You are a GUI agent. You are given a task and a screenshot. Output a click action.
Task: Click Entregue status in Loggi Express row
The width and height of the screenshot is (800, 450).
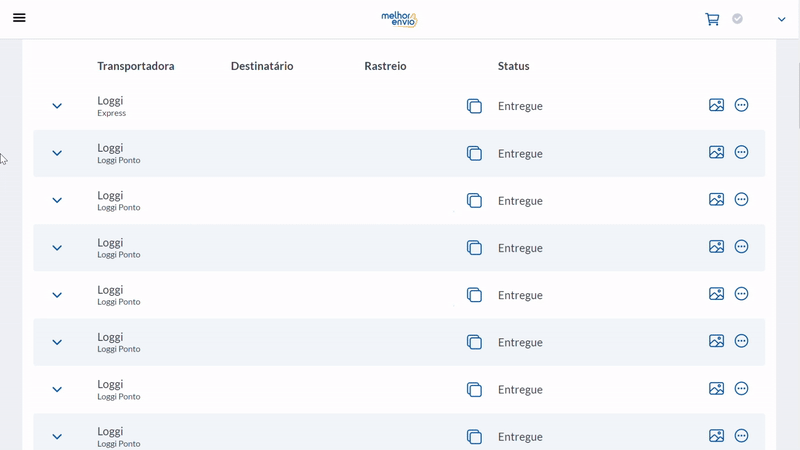(x=520, y=106)
